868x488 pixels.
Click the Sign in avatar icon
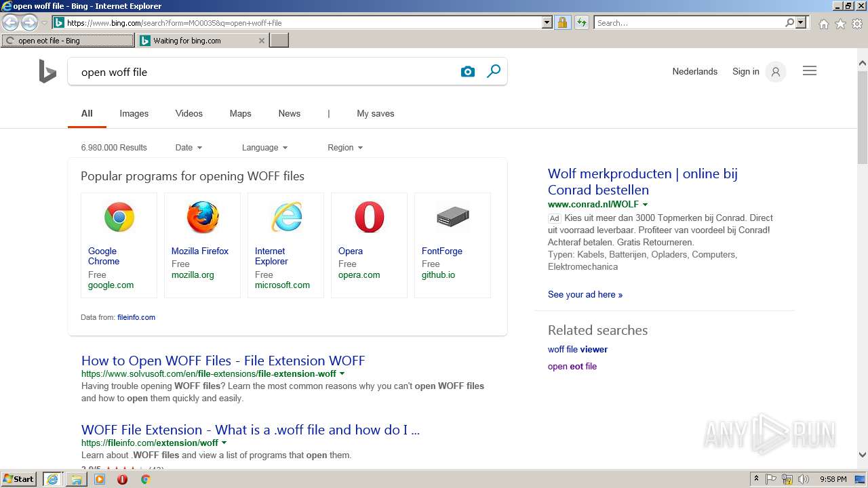pyautogui.click(x=776, y=72)
